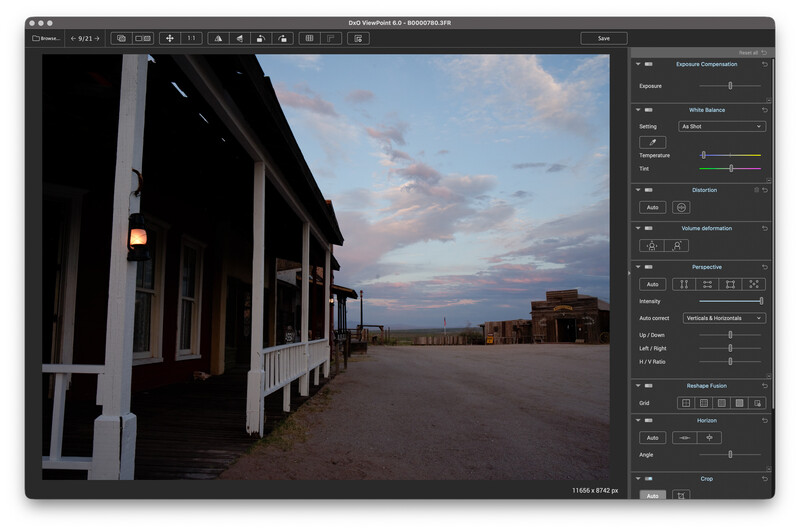Image resolution: width=800 pixels, height=532 pixels.
Task: Collapse the Perspective palette
Action: click(x=638, y=267)
